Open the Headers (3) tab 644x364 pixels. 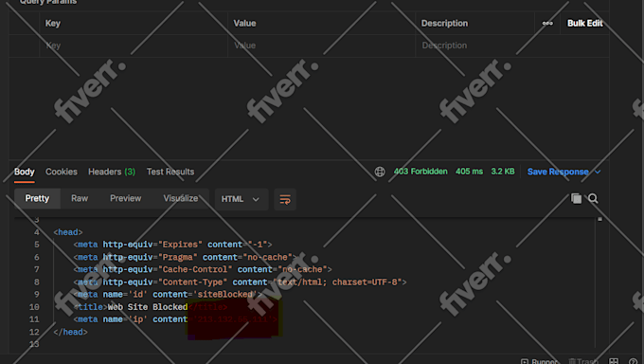coord(112,172)
